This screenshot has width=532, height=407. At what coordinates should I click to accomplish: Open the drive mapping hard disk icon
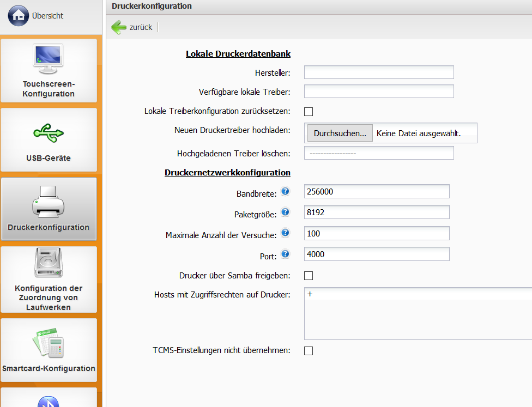(x=49, y=263)
